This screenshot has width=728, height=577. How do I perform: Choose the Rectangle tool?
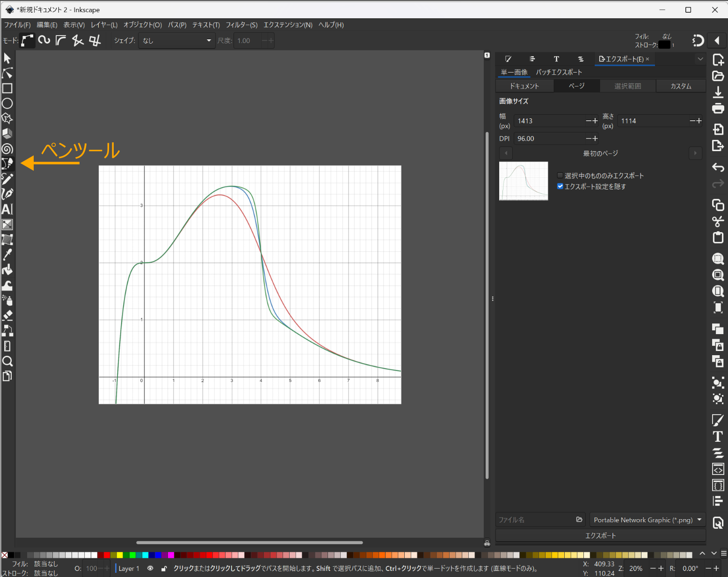click(7, 88)
